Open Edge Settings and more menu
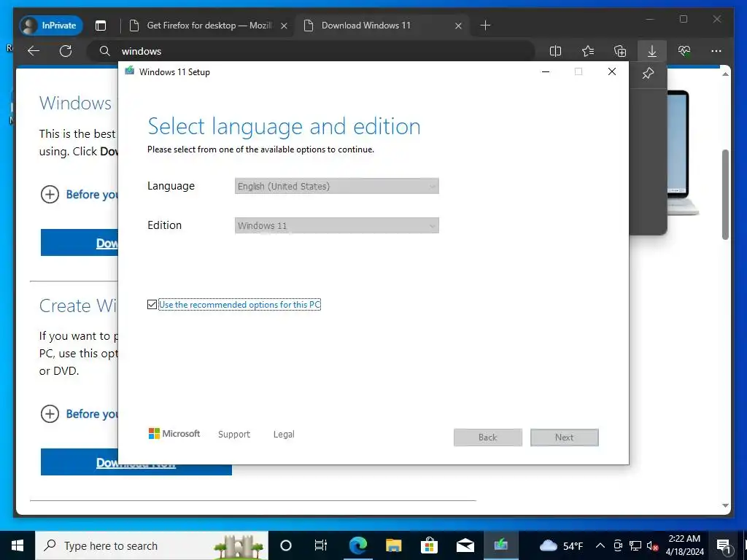747x560 pixels. point(716,51)
